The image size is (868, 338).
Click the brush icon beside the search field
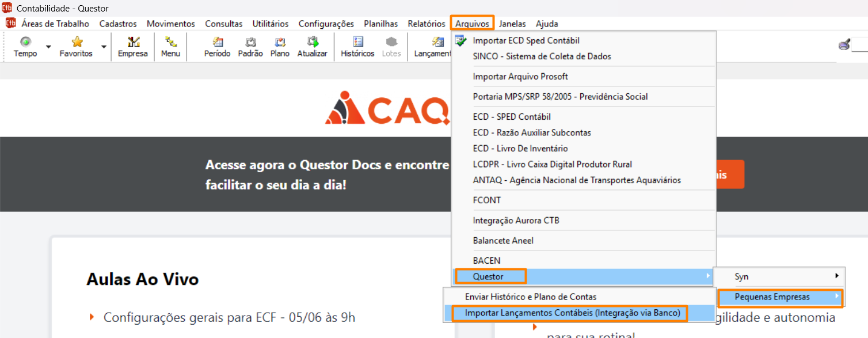(844, 45)
